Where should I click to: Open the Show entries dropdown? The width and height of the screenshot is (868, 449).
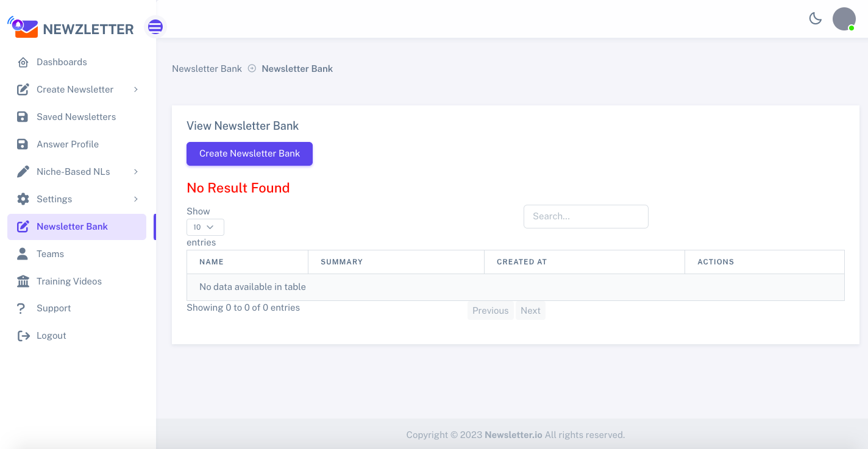tap(205, 227)
